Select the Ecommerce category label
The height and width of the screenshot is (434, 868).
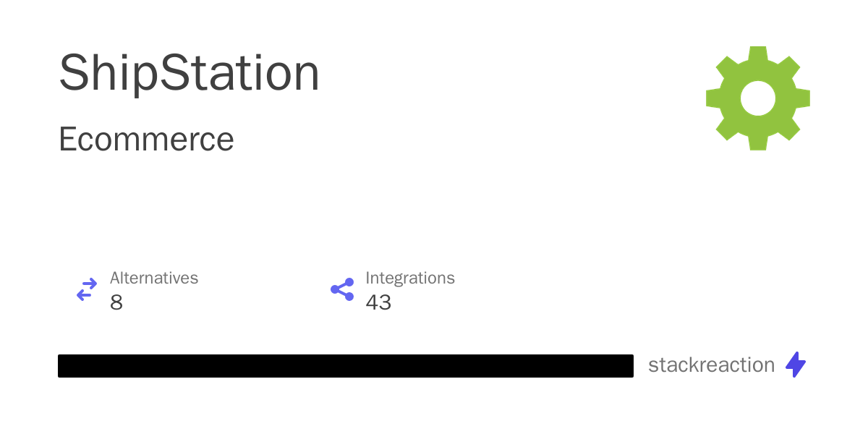click(146, 139)
